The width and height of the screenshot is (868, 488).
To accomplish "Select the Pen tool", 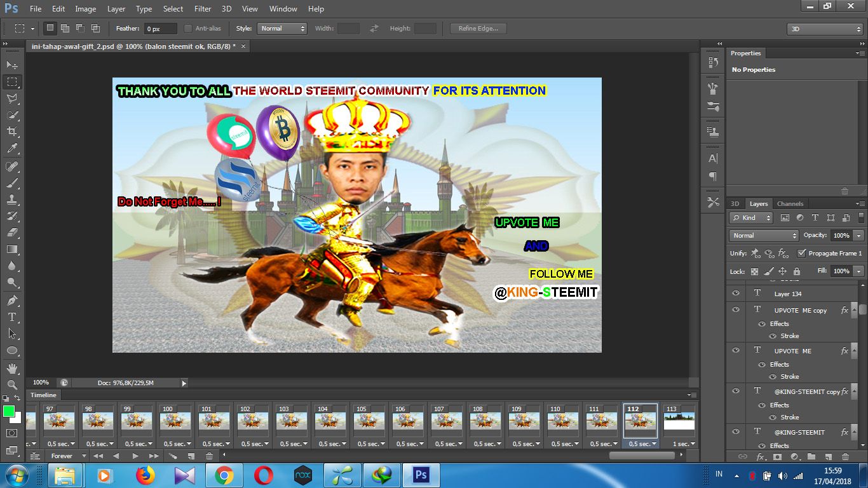I will [x=12, y=300].
